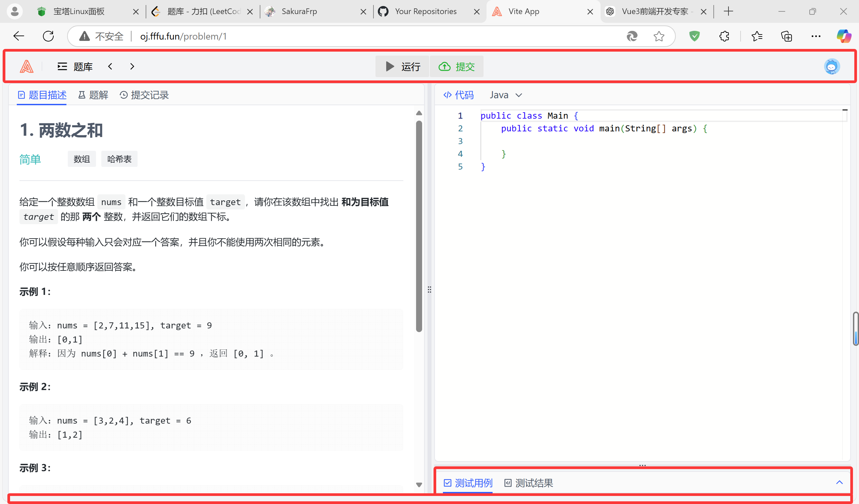Go to the next problem with right arrow
Image resolution: width=859 pixels, height=504 pixels.
(132, 66)
